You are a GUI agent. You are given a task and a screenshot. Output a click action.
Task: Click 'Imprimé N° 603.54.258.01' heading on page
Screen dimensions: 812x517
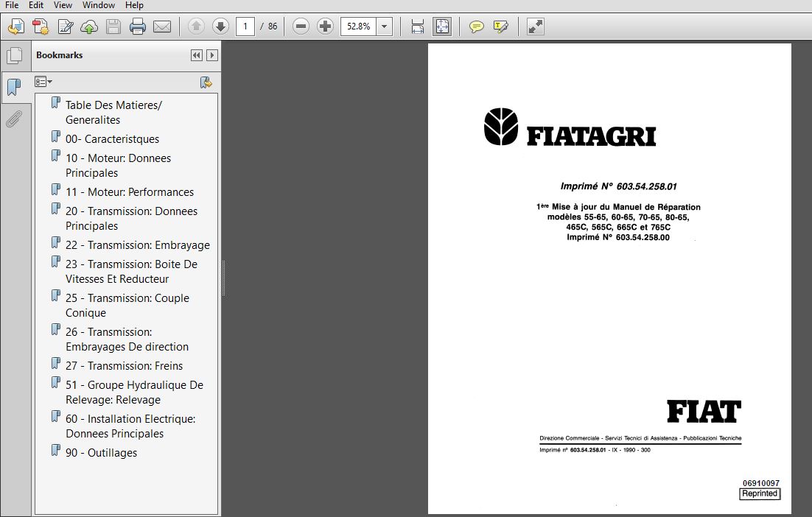point(618,186)
